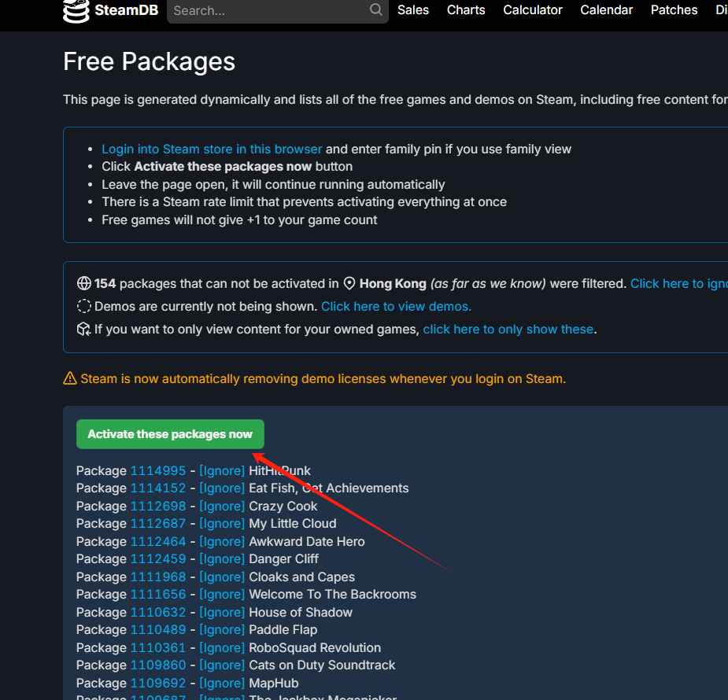This screenshot has width=728, height=700.
Task: Ignore the Crazy Cook package
Action: 222,506
